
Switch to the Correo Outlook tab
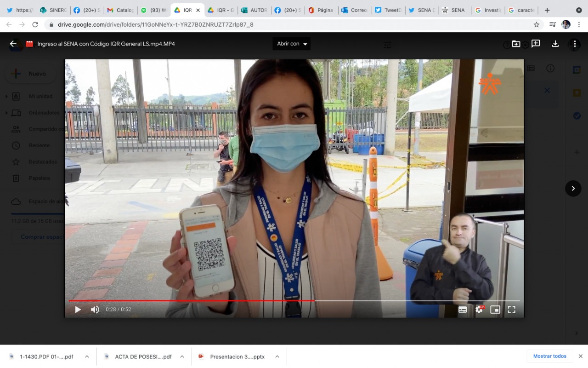354,10
